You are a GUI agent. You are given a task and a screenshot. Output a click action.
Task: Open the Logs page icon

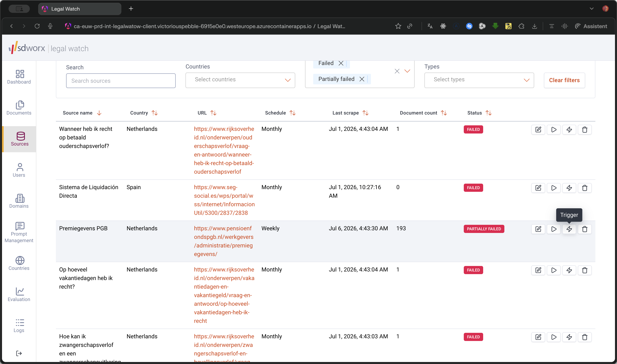20,323
